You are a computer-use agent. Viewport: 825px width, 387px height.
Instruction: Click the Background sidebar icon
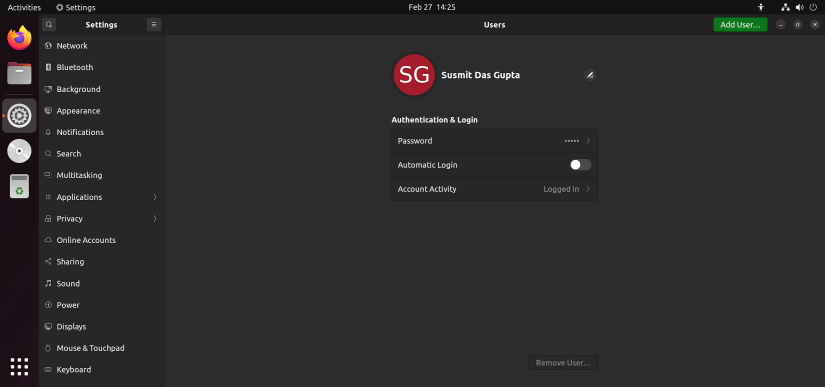(48, 89)
